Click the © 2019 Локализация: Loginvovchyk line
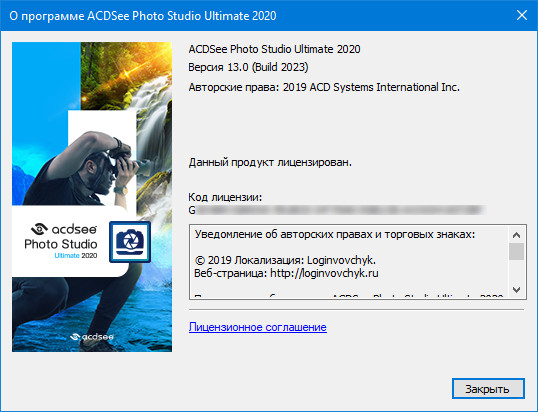 pos(285,260)
